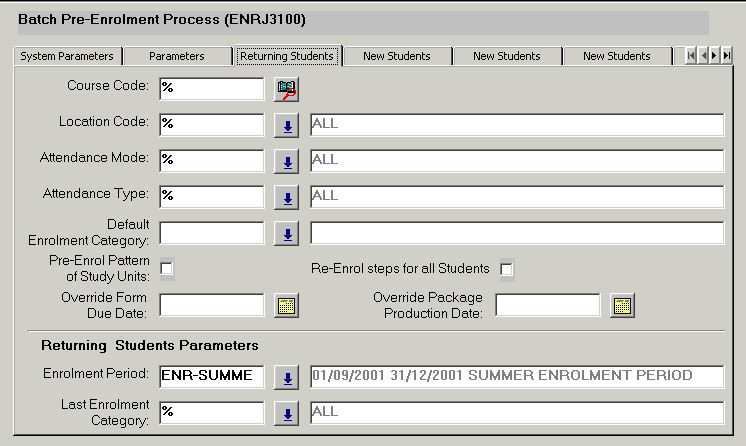This screenshot has width=746, height=446.
Task: Switch to the System Parameters tab
Action: point(67,56)
